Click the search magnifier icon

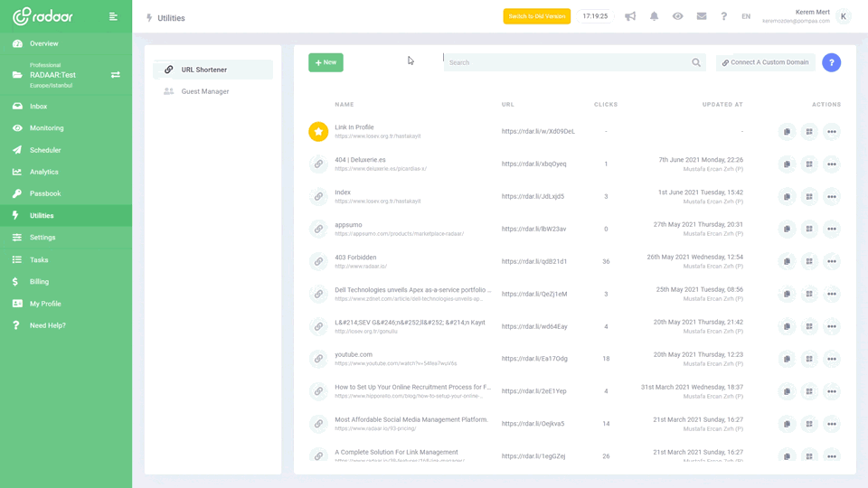696,63
